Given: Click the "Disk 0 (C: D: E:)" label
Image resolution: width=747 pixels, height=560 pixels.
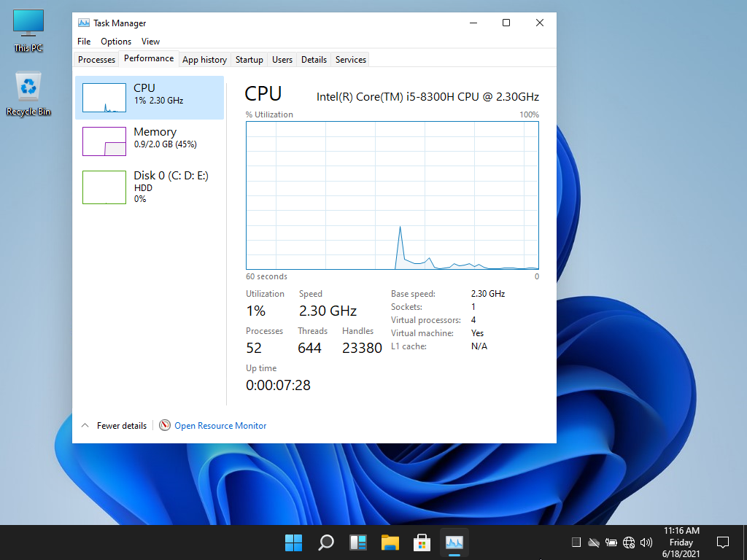Looking at the screenshot, I should [x=171, y=175].
